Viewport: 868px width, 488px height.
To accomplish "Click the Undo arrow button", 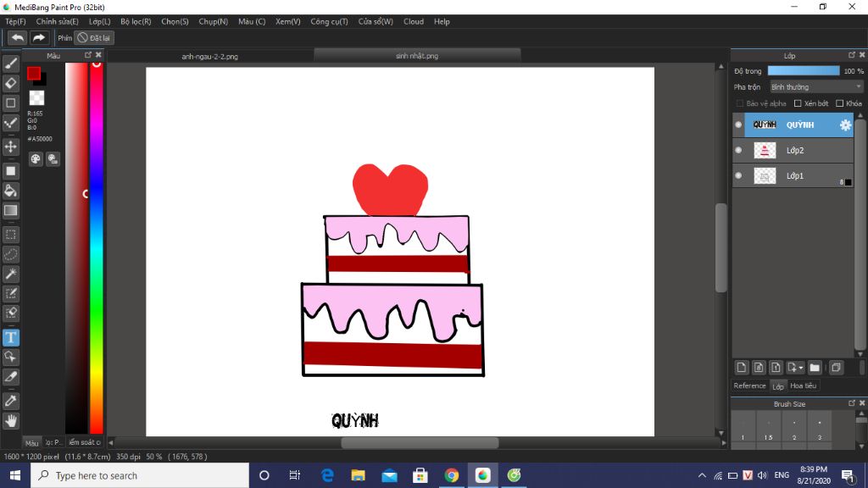I will [17, 37].
